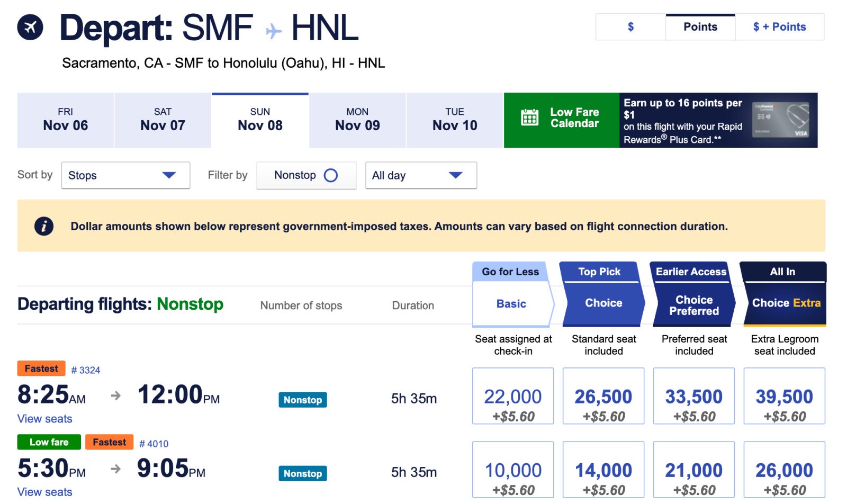The image size is (847, 504).
Task: Click flight number # 4010
Action: point(154,444)
